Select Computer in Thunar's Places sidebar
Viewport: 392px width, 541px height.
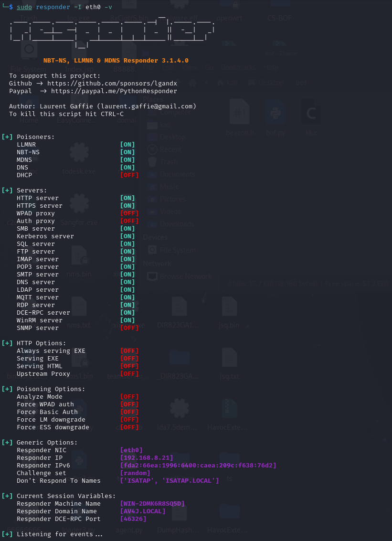click(169, 112)
